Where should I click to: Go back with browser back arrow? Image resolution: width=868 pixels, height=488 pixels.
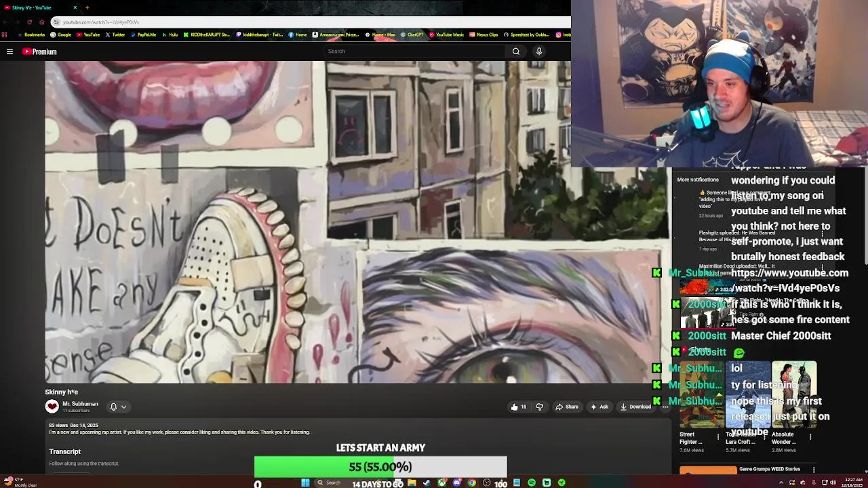click(x=5, y=22)
